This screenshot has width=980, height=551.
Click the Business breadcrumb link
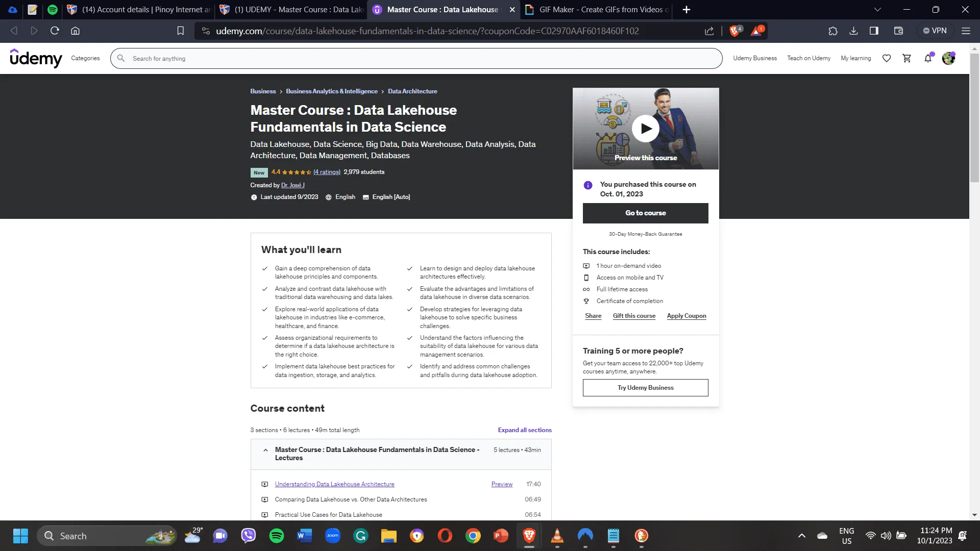coord(263,91)
